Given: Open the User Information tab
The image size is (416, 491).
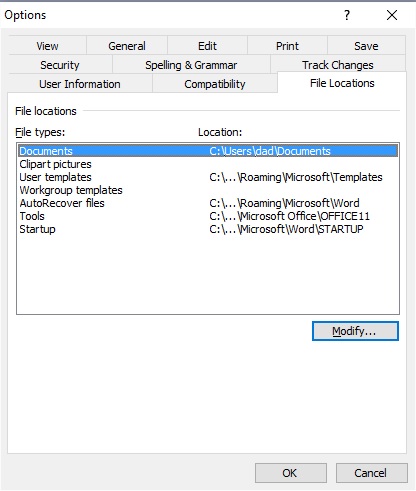Looking at the screenshot, I should (x=80, y=84).
